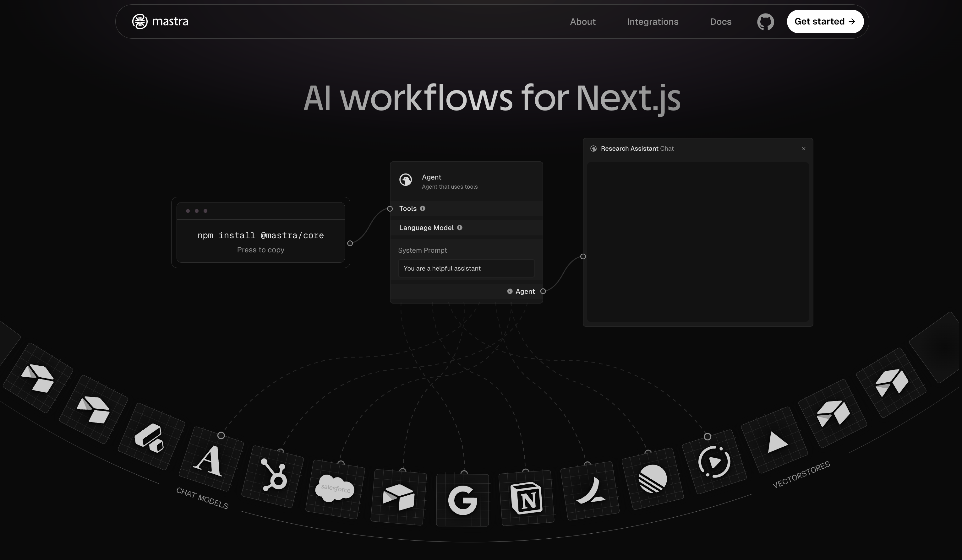Click the chat panel input connector circle
This screenshot has width=962, height=560.
pyautogui.click(x=583, y=256)
